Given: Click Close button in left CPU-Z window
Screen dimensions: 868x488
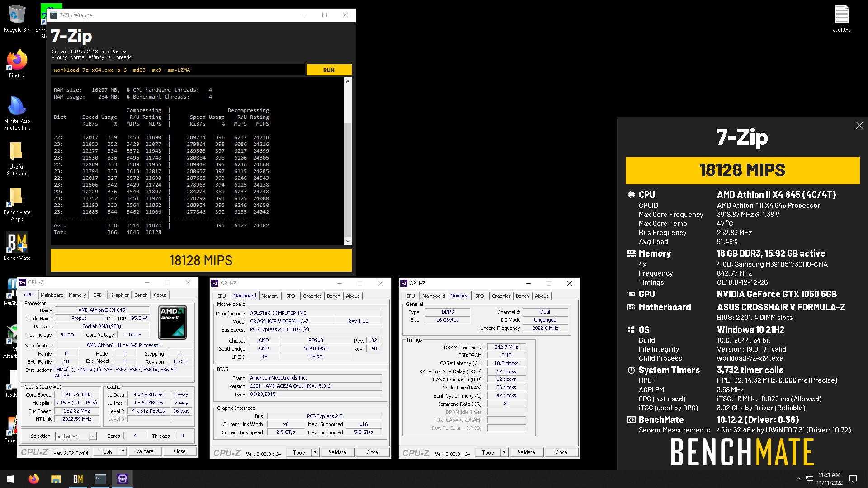Looking at the screenshot, I should tap(179, 451).
